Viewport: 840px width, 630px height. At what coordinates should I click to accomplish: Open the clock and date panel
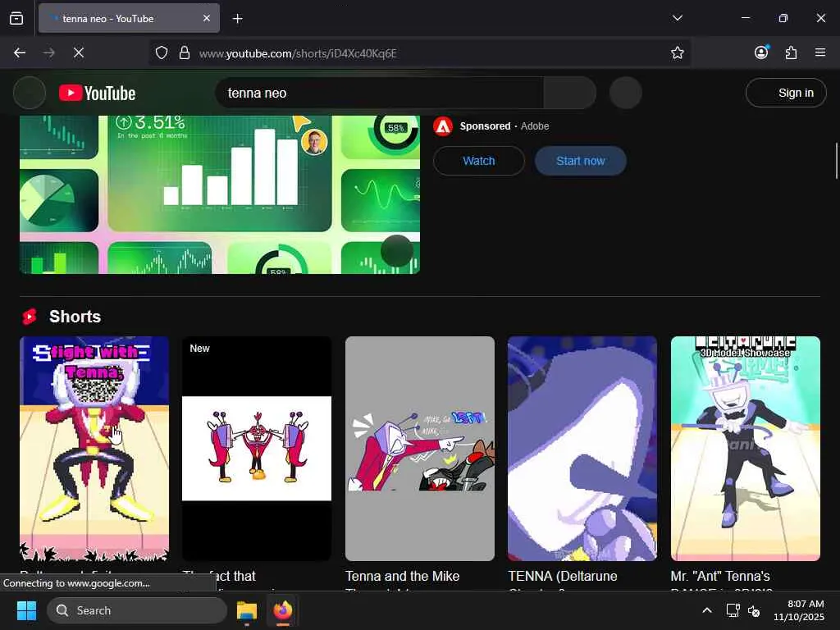pyautogui.click(x=798, y=610)
